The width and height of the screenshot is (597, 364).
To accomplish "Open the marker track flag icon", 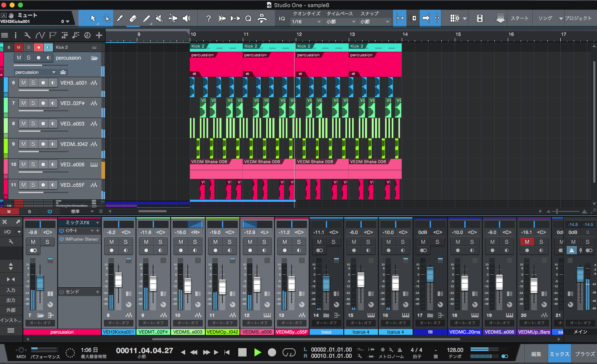I will (x=53, y=35).
